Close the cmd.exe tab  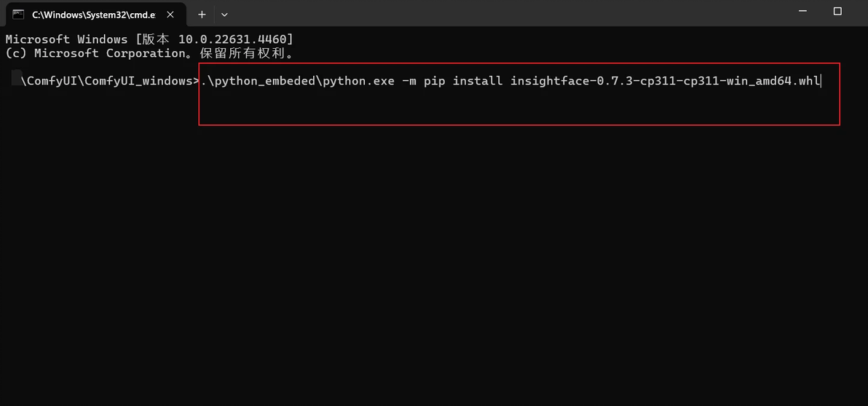[170, 15]
